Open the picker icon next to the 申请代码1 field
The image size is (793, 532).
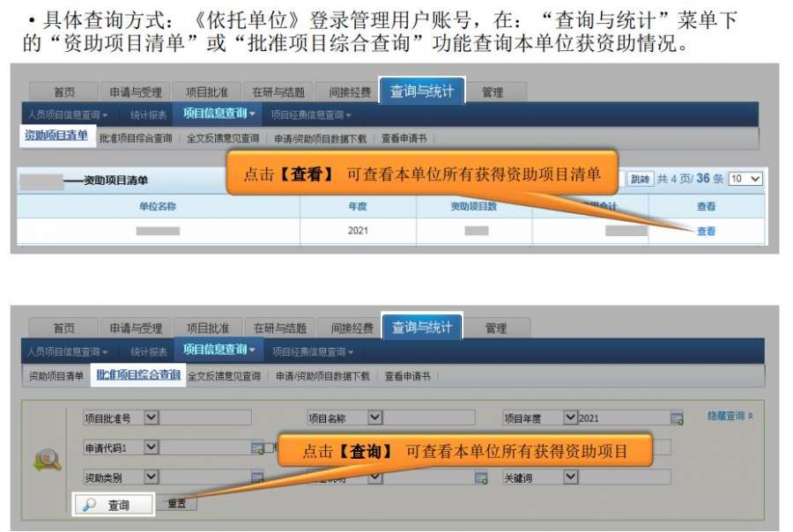(257, 447)
